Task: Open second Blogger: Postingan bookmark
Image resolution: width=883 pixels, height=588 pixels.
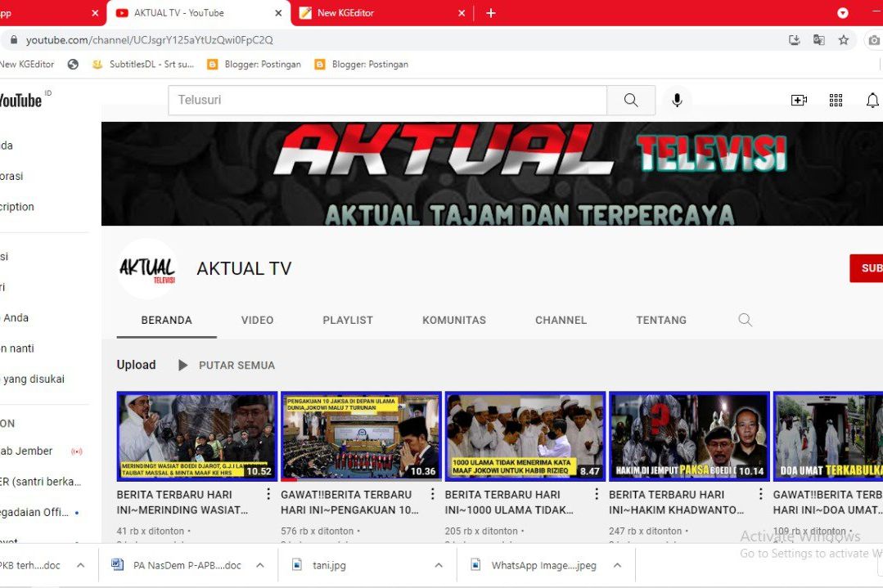Action: tap(362, 64)
